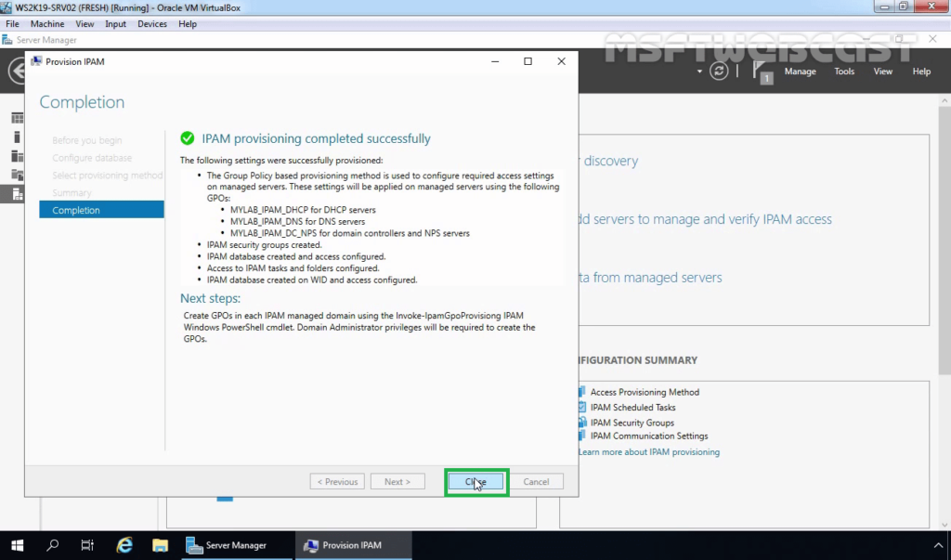Viewport: 951px width, 560px height.
Task: Click the MYLAB_IPAM_DHCP for DHCP servers line
Action: click(303, 210)
